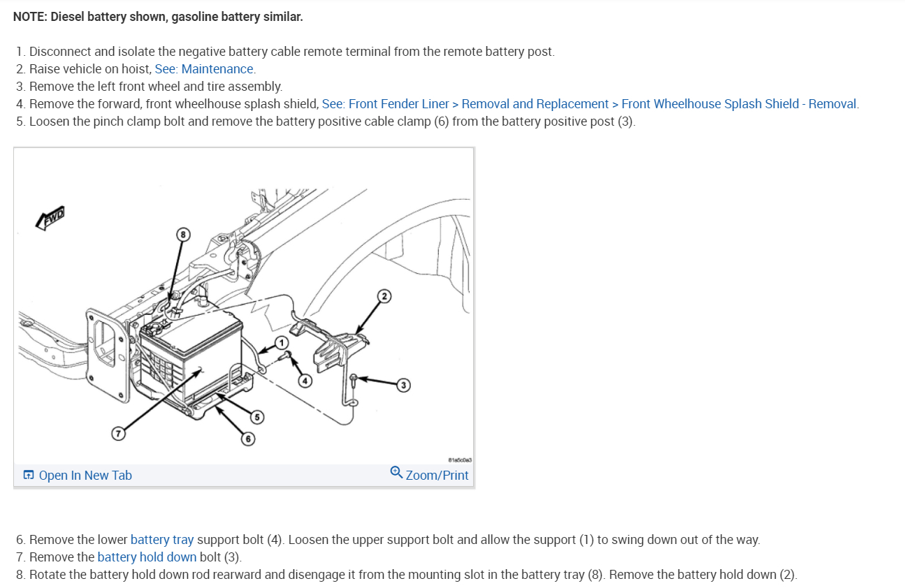
Task: Click callout number 3 near hold down bolt
Action: 403,385
